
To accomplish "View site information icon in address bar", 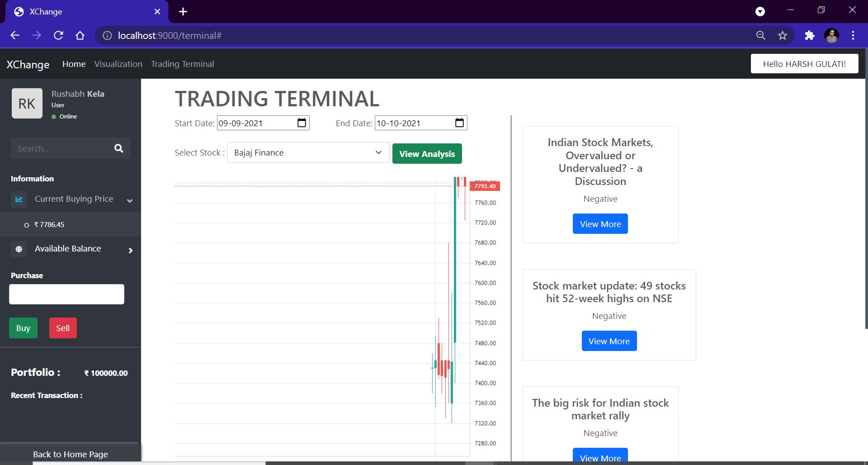I will click(107, 35).
